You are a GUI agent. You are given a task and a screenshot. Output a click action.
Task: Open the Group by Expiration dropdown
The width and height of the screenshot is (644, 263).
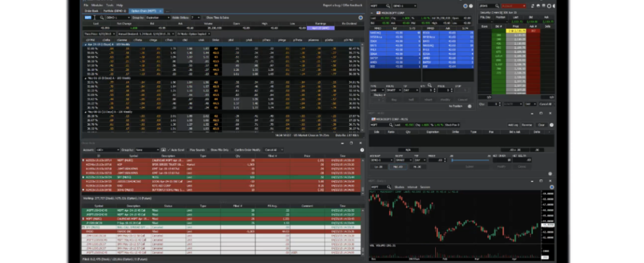(x=158, y=18)
